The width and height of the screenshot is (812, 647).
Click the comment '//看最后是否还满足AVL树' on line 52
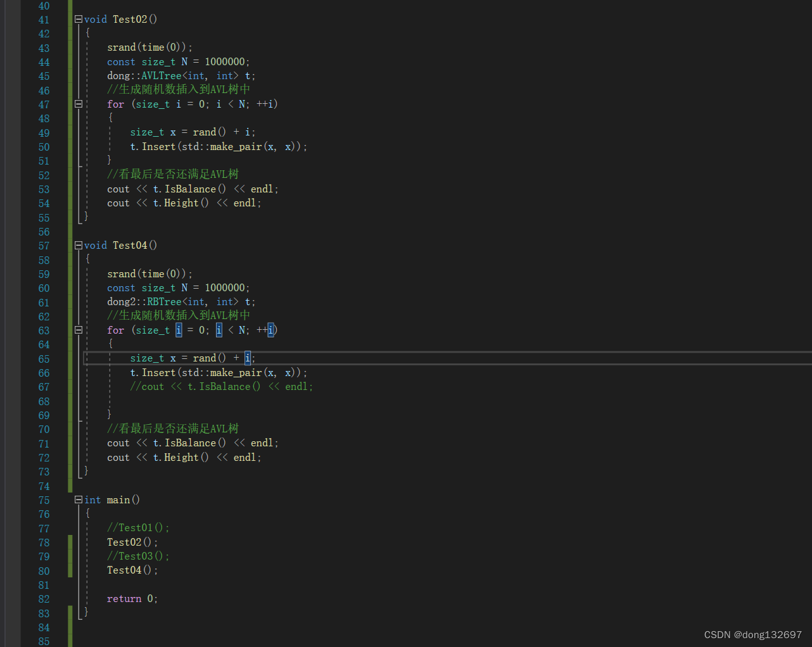point(173,175)
